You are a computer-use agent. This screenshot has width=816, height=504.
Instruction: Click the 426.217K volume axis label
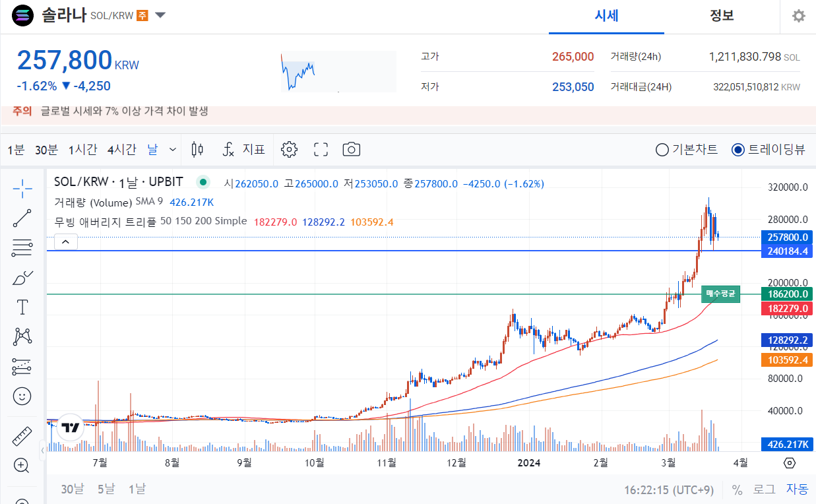click(787, 445)
